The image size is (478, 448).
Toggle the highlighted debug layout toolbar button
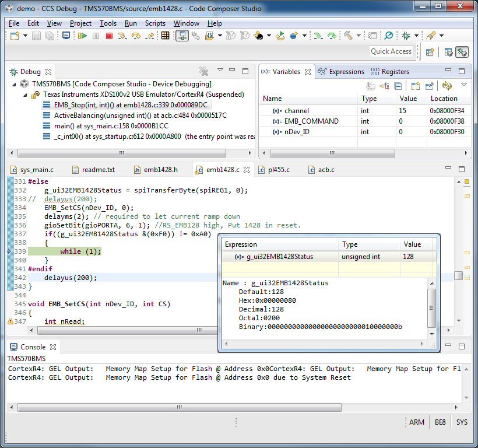click(182, 36)
